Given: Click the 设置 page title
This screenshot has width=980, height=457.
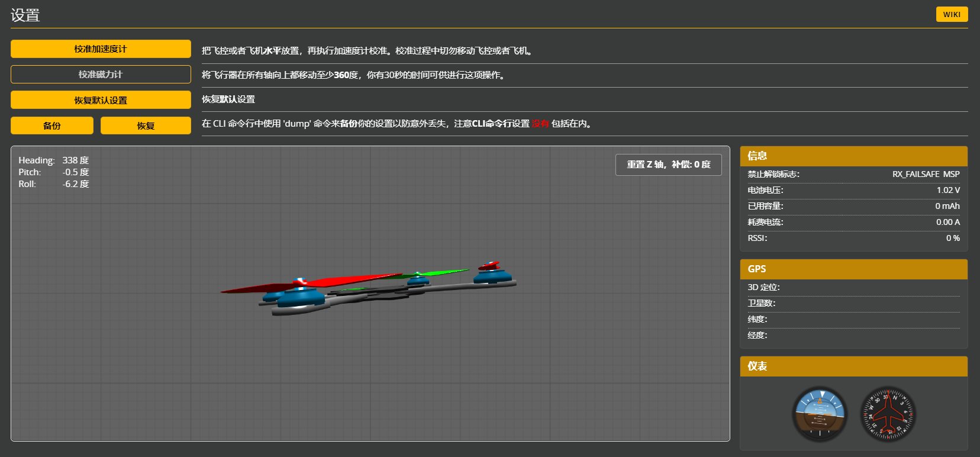Looking at the screenshot, I should (25, 15).
